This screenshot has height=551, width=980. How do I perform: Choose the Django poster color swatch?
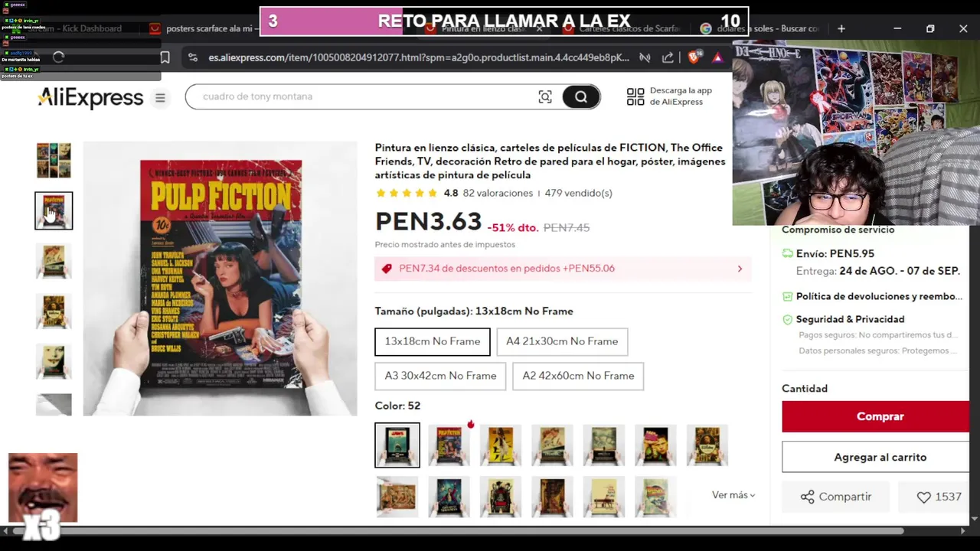click(501, 497)
